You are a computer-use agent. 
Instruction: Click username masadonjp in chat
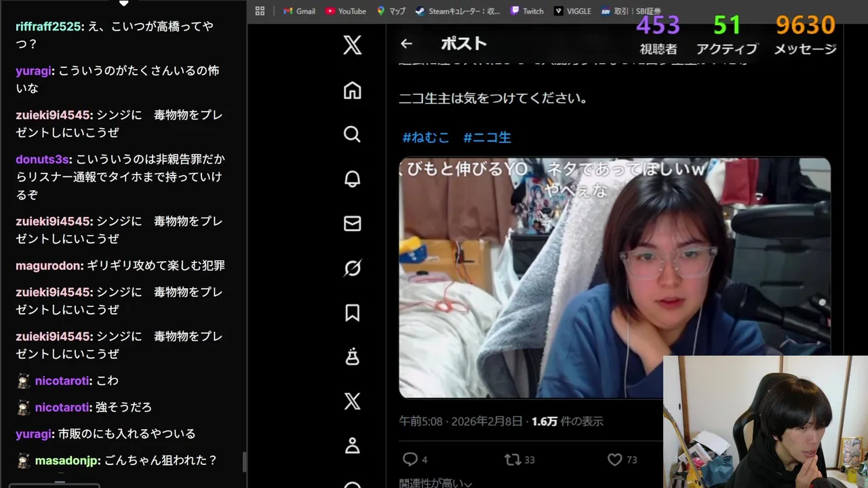point(66,461)
